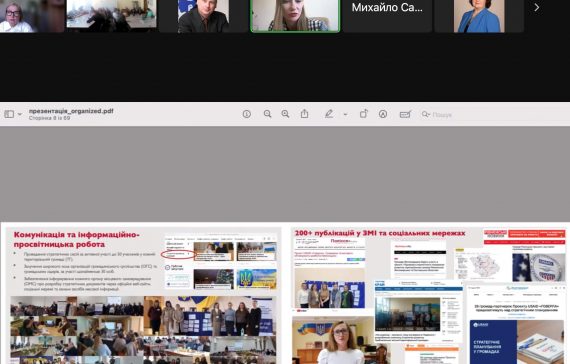Image resolution: width=570 pixels, height=364 pixels.
Task: Toggle the sidebar view button
Action: point(9,114)
